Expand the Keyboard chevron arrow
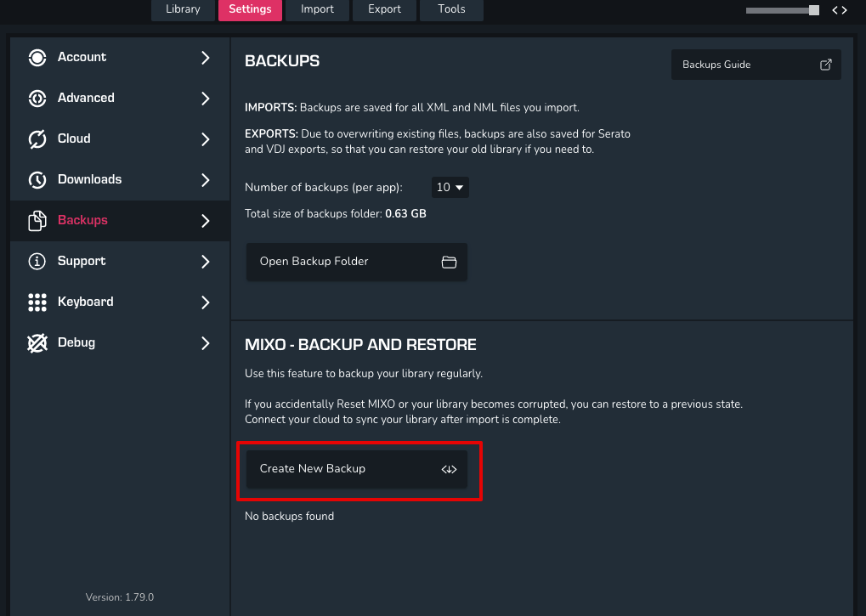 click(x=206, y=302)
